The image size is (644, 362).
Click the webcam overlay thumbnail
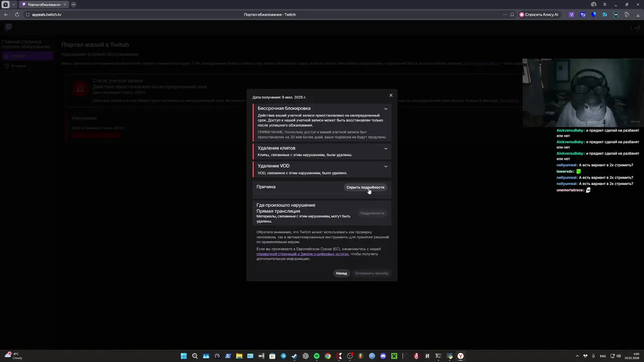pyautogui.click(x=583, y=93)
